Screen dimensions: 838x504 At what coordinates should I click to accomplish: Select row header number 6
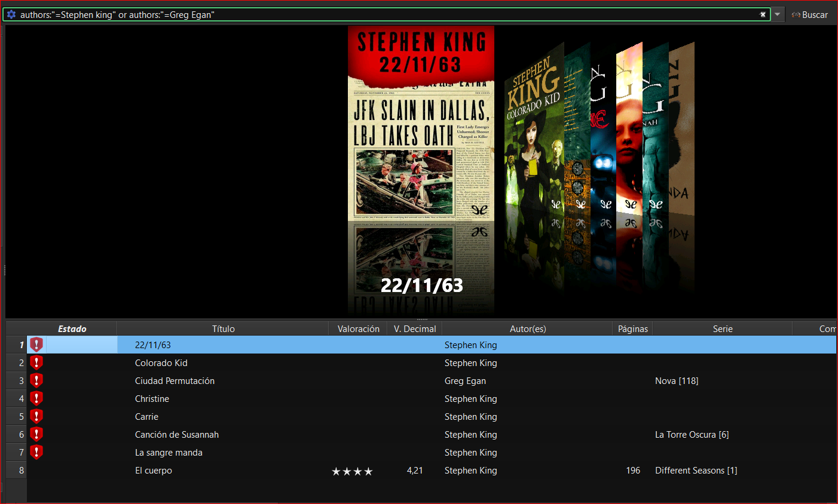tap(17, 434)
